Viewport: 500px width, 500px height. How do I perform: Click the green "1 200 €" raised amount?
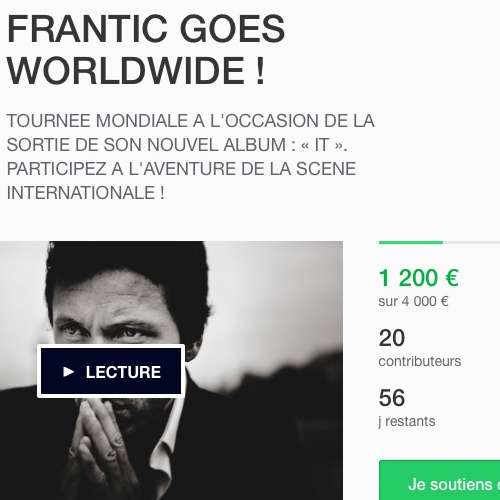(x=419, y=278)
